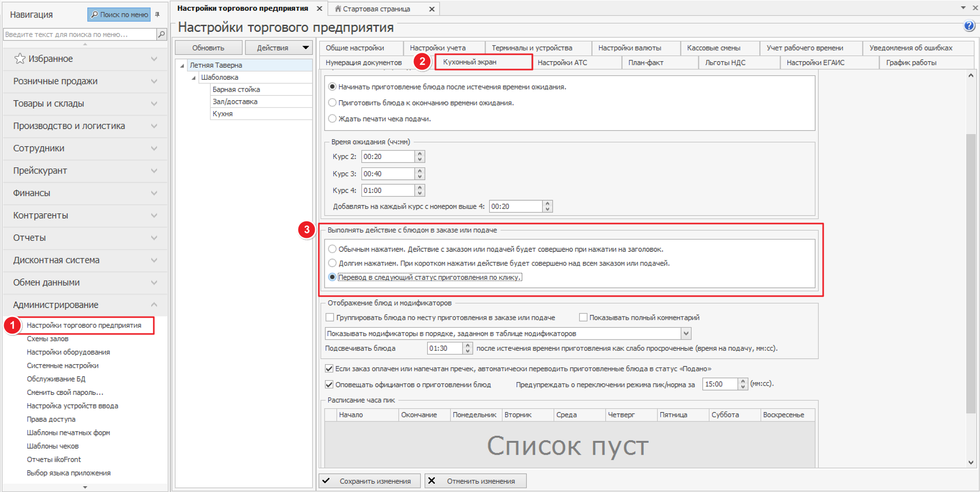Click the scroll-down arrow of settings panel
Viewport: 980px width, 492px height.
pos(971,462)
